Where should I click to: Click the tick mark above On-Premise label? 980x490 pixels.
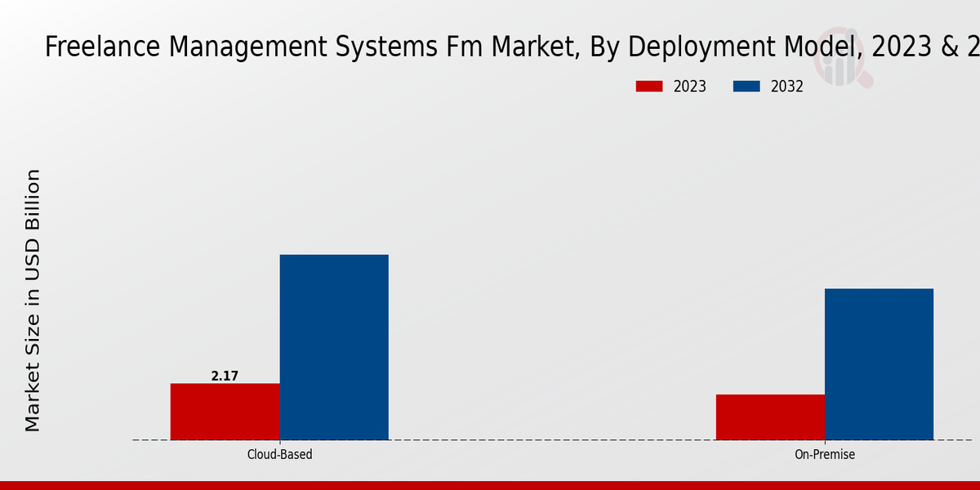pyautogui.click(x=825, y=443)
